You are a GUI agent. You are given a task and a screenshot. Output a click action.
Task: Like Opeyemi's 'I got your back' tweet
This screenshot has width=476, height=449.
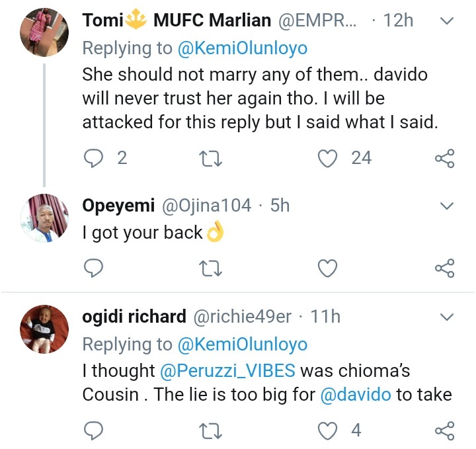327,268
